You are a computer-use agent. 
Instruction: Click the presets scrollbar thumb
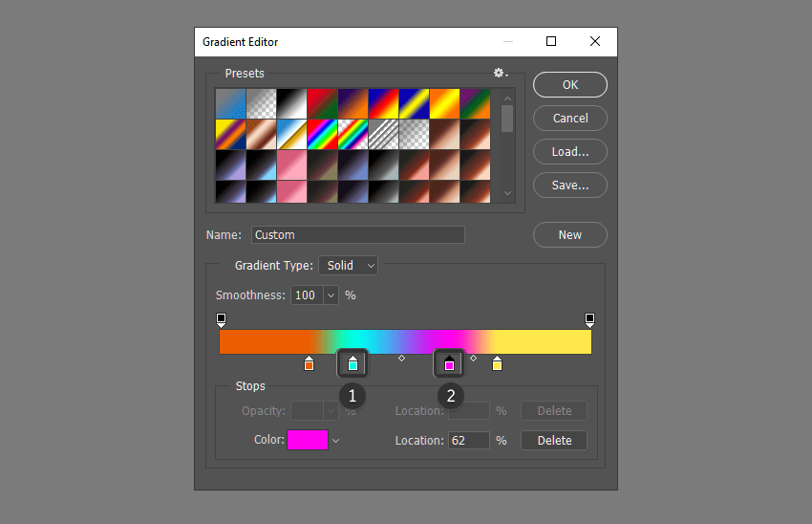pyautogui.click(x=507, y=119)
